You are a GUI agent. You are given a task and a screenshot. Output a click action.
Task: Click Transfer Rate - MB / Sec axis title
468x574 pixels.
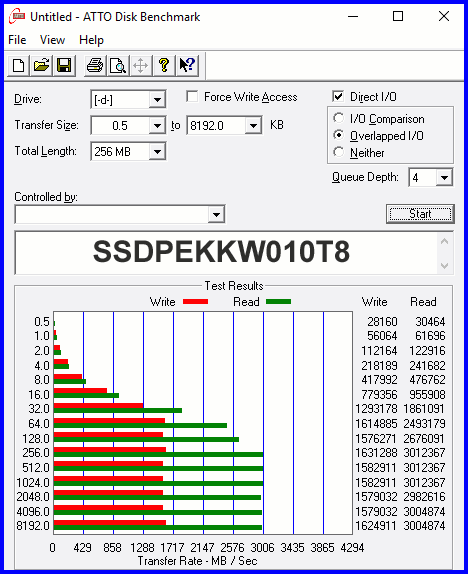pyautogui.click(x=197, y=561)
